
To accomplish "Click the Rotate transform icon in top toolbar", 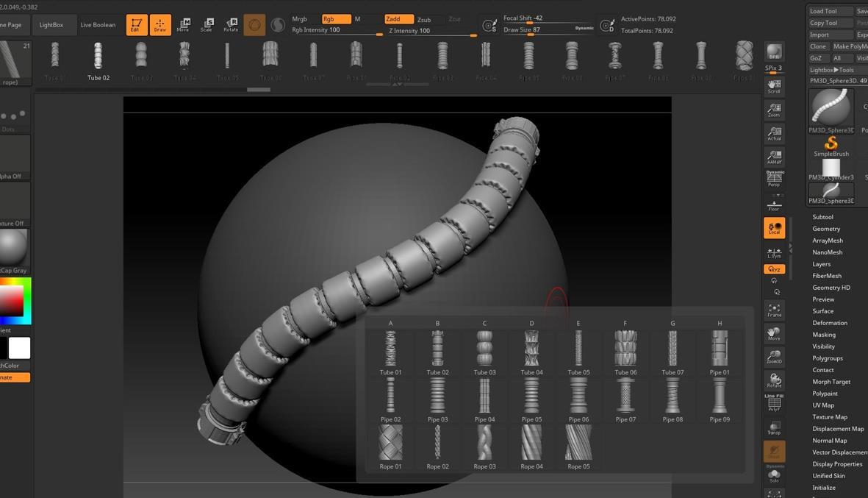I will click(231, 25).
